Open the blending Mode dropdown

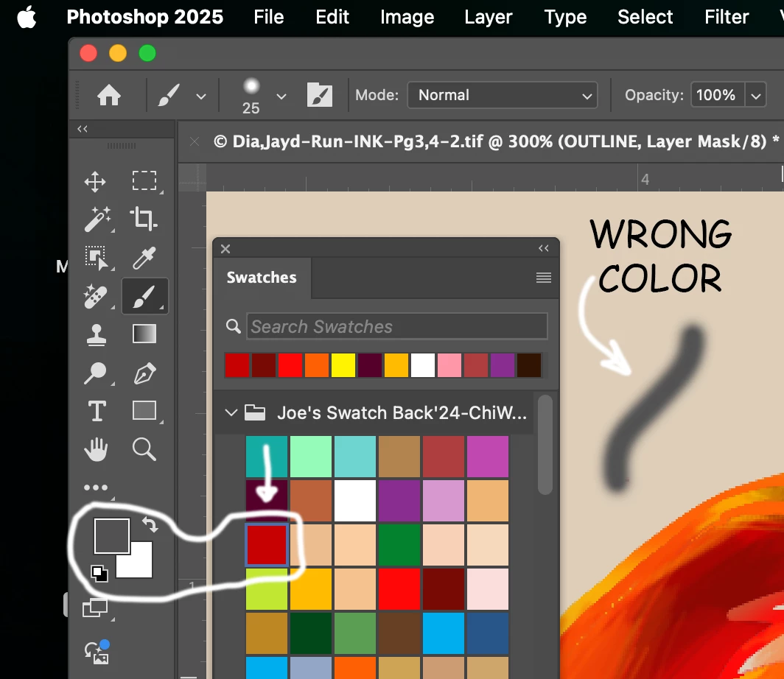coord(503,95)
